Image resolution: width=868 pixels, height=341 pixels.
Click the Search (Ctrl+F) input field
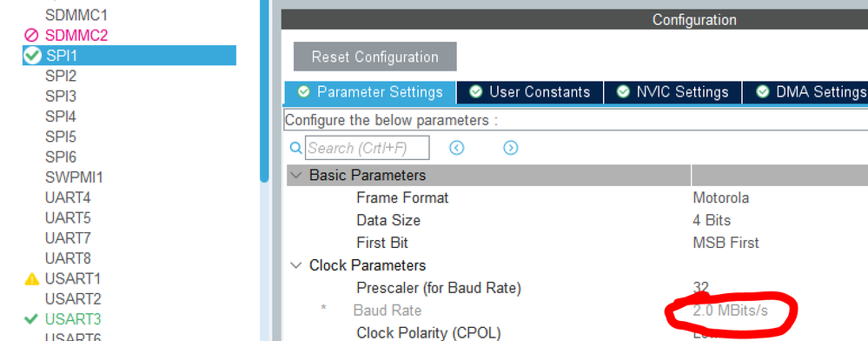pos(367,148)
